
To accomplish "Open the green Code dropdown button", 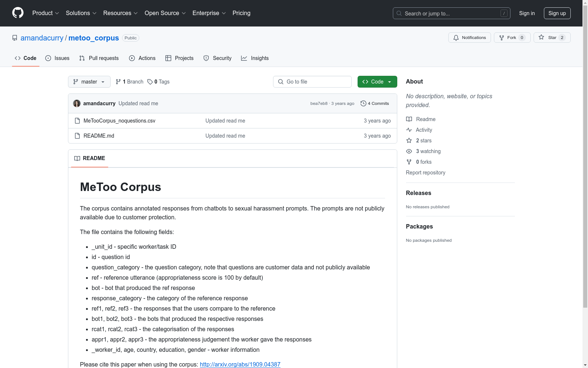I will pos(377,82).
